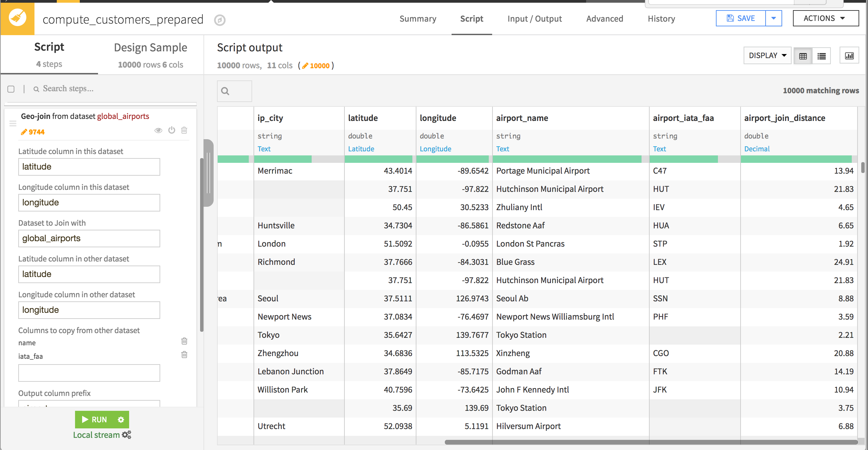Select the Script tab in top navigation

(472, 19)
